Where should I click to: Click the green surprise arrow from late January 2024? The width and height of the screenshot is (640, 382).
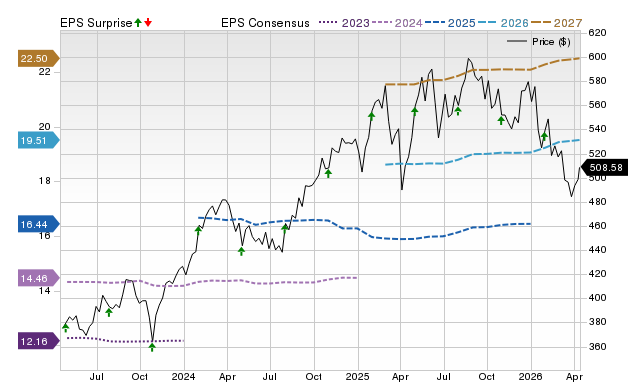pos(198,230)
